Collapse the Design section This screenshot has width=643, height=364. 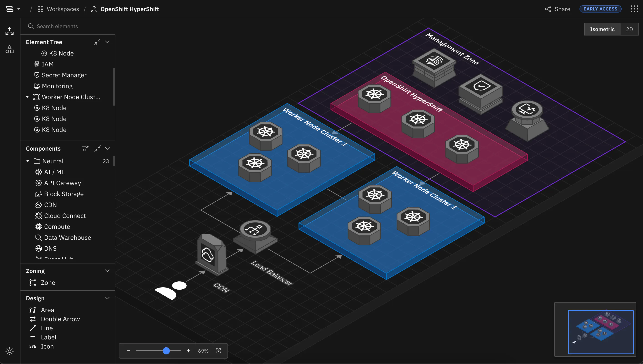[107, 298]
